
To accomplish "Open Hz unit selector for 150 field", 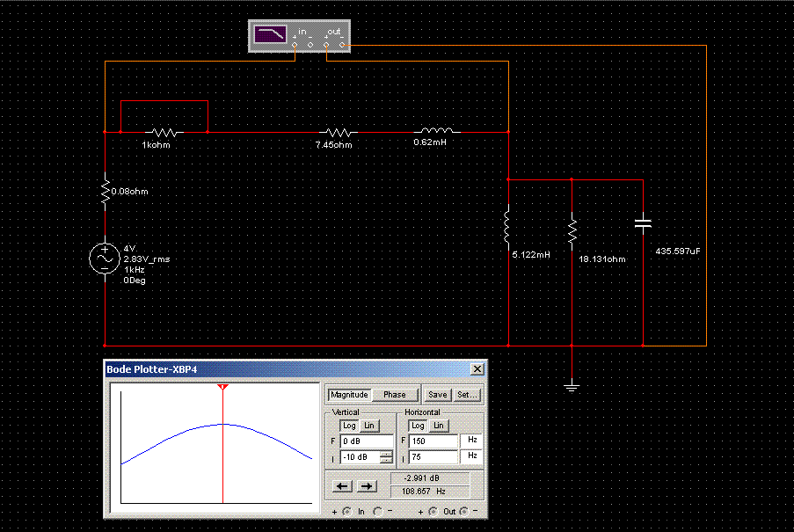I will [471, 441].
